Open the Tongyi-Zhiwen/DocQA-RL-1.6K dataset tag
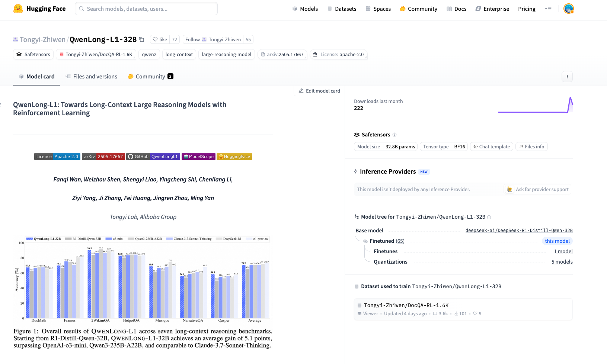The width and height of the screenshot is (607, 364). [96, 54]
